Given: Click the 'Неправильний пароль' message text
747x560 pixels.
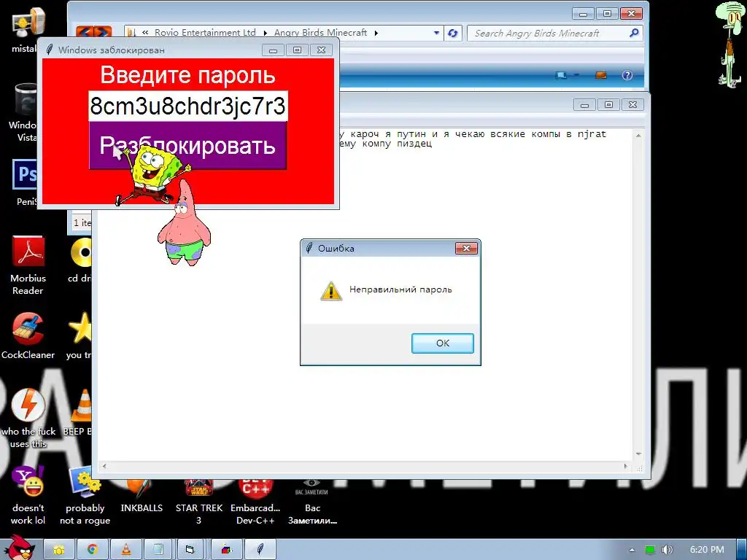Looking at the screenshot, I should point(400,289).
